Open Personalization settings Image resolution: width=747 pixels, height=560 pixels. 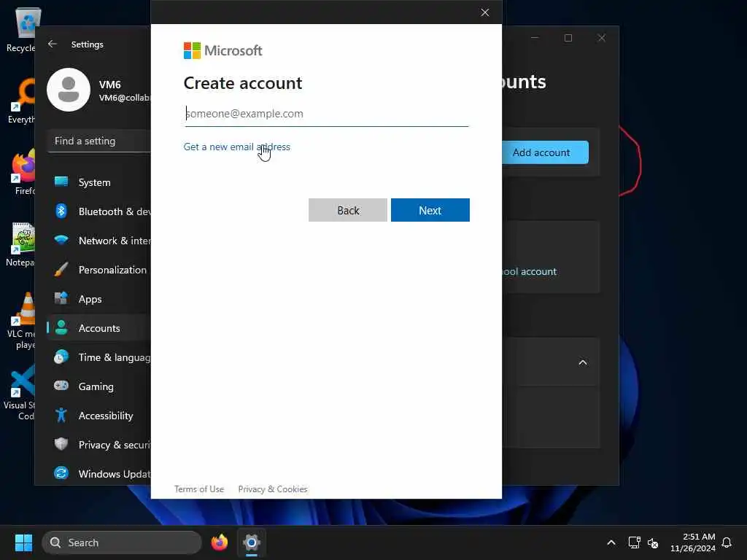click(x=99, y=270)
